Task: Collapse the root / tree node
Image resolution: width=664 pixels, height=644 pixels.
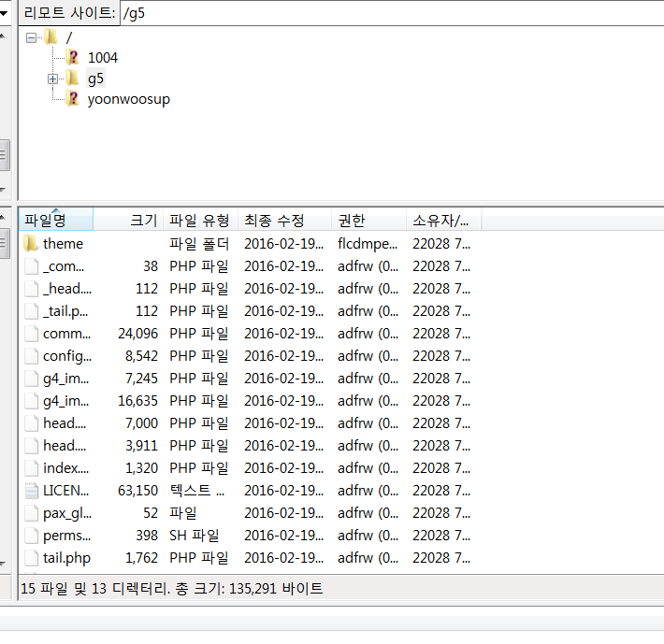Action: pos(31,38)
